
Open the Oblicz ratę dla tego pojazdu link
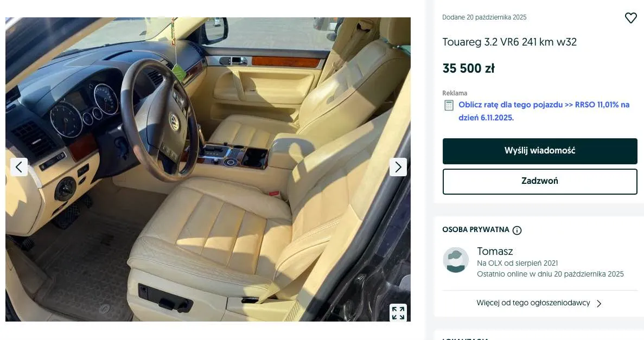pyautogui.click(x=544, y=111)
